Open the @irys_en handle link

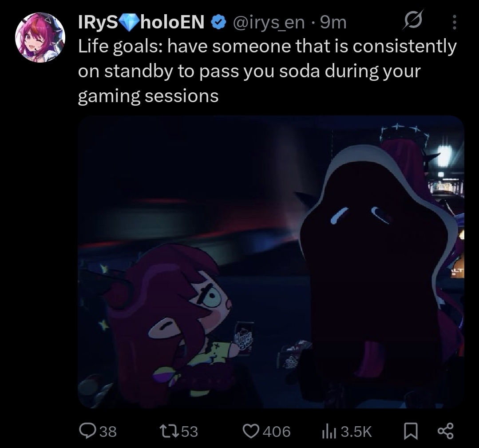click(269, 23)
